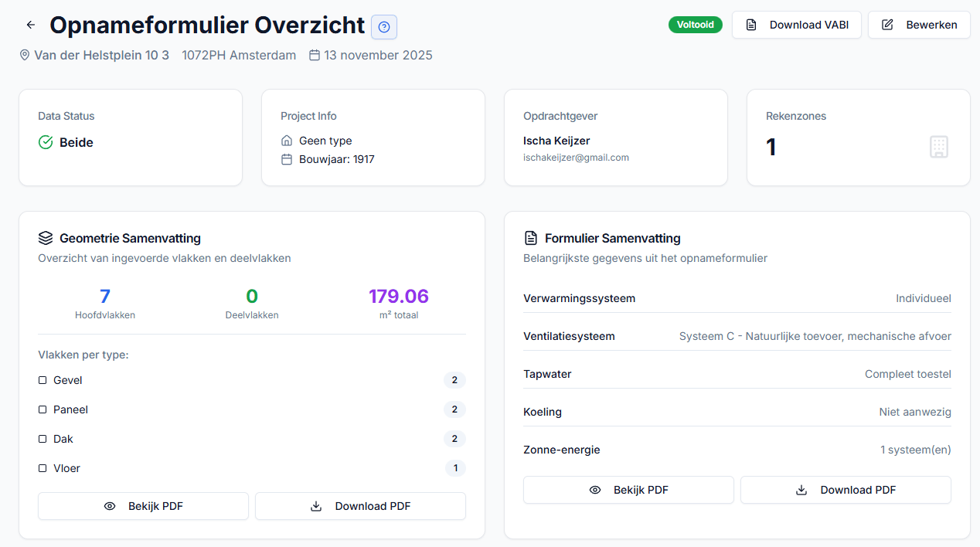
Task: Click the download icon in Download VABI
Action: (x=750, y=24)
